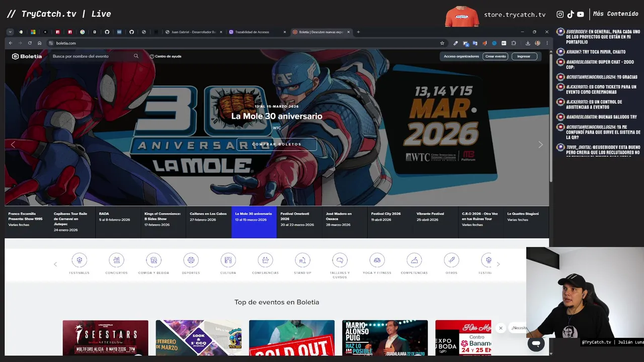Open the Conciertos category icon
The height and width of the screenshot is (362, 644).
(x=116, y=260)
